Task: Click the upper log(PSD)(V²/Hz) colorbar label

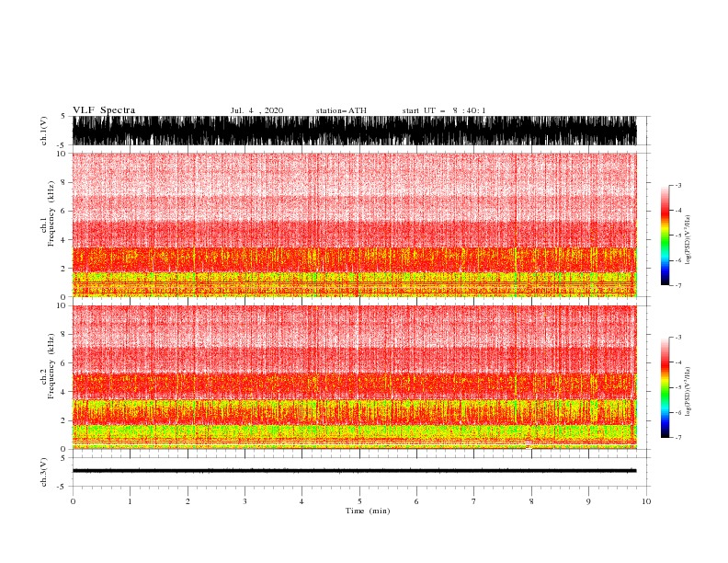Action: [x=688, y=240]
